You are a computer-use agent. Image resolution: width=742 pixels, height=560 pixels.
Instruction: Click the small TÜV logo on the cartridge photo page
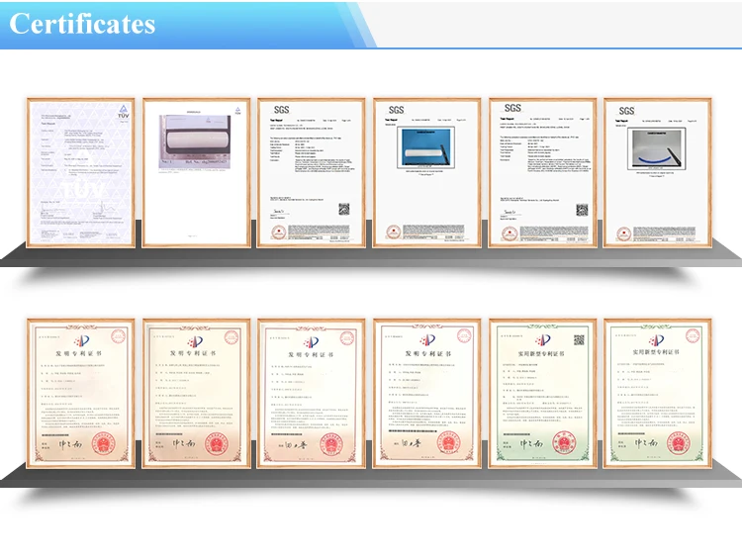[x=237, y=111]
